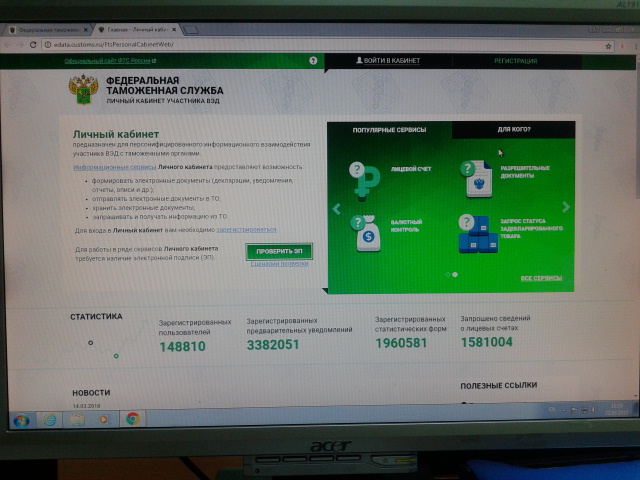Click the Валютный контроль money bag icon
Viewport: 640px width, 480px height.
coord(367,233)
